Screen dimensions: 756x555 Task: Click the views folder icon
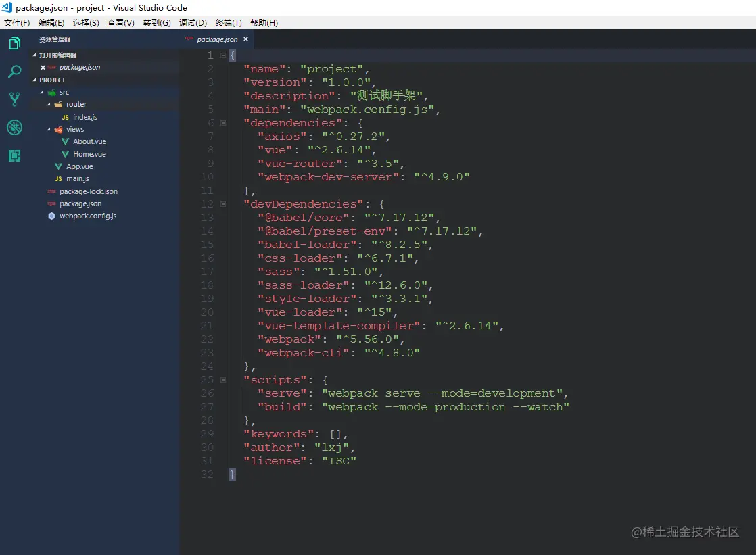tap(58, 129)
